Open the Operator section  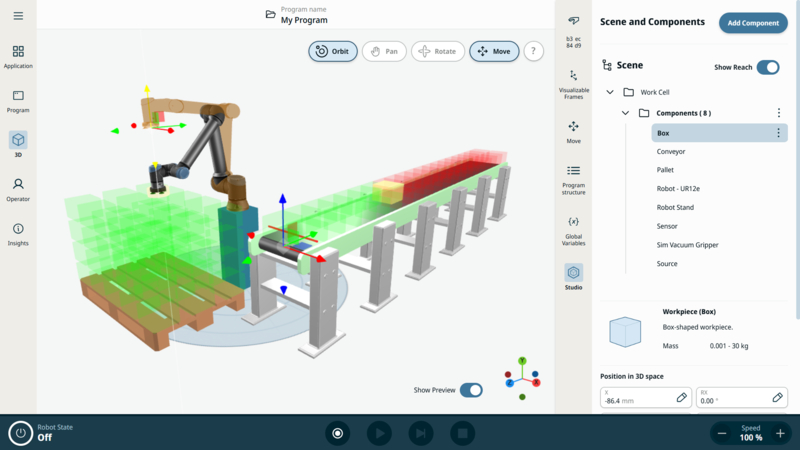(x=18, y=189)
